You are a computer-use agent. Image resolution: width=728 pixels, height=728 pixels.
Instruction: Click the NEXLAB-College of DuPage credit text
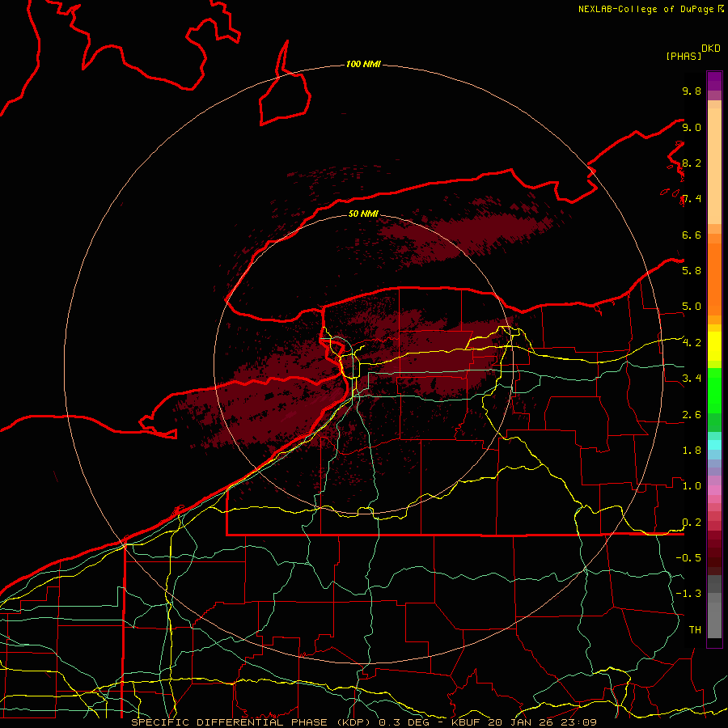point(645,9)
